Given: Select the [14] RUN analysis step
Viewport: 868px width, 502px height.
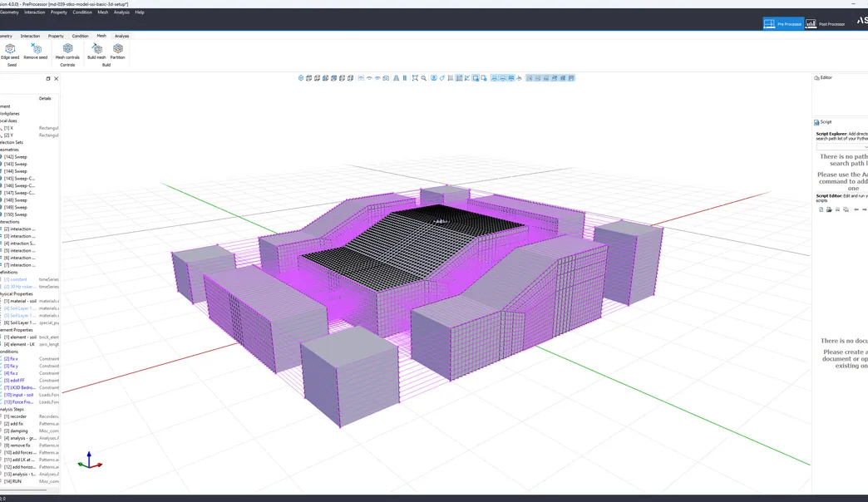Looking at the screenshot, I should (12, 481).
